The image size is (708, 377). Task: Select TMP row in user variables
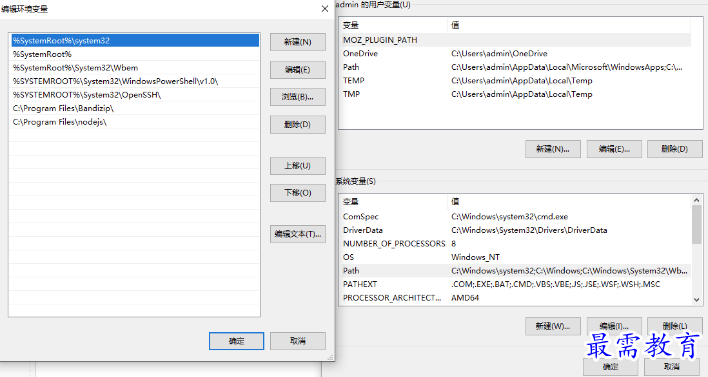click(x=516, y=94)
